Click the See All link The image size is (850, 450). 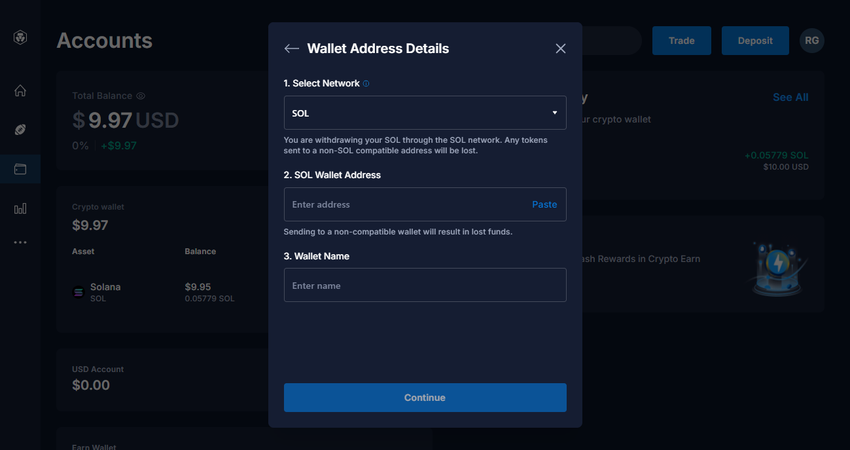pos(790,97)
